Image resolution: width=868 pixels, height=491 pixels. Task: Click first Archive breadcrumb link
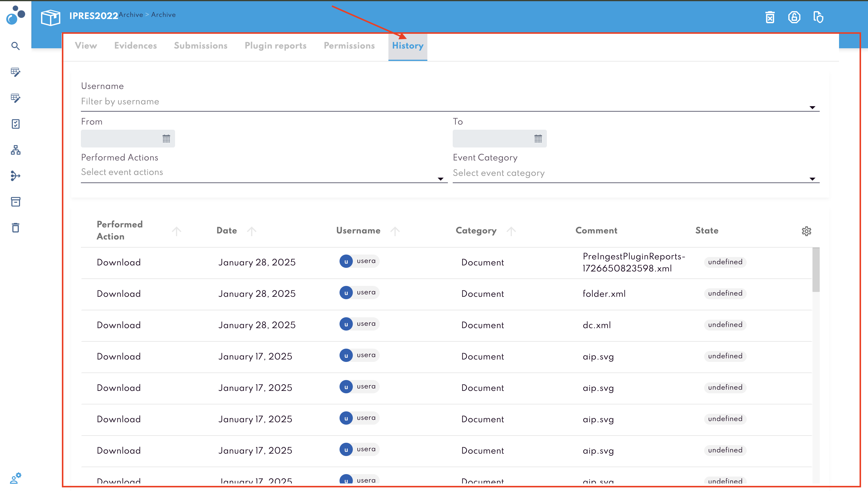pyautogui.click(x=131, y=15)
